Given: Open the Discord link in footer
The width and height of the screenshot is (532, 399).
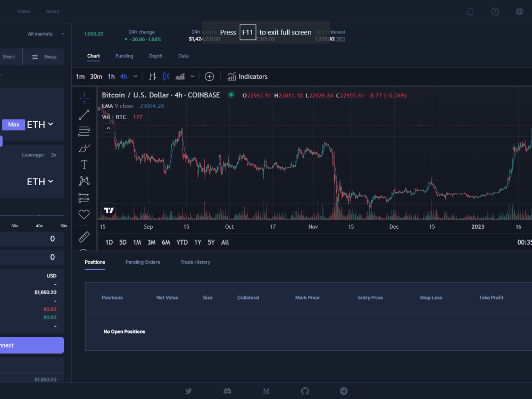Looking at the screenshot, I should point(227,391).
